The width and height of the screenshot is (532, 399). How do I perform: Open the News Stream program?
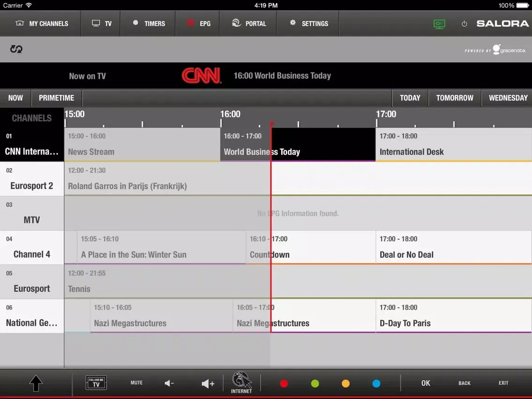[x=142, y=145]
